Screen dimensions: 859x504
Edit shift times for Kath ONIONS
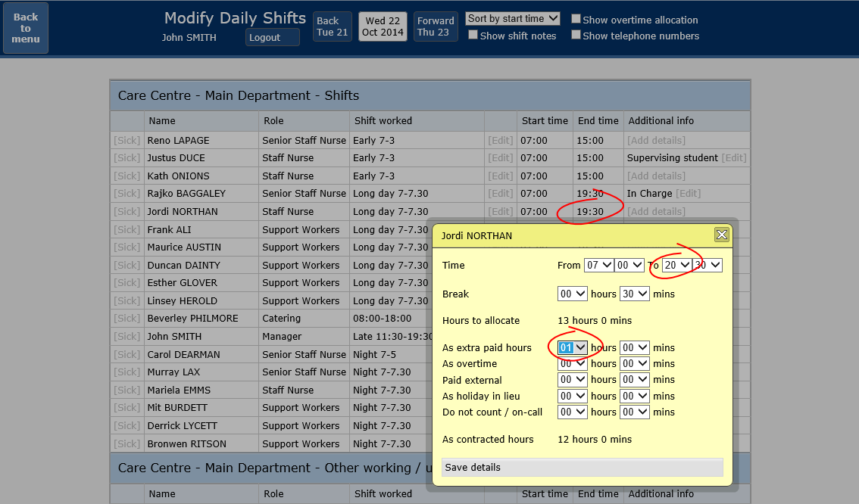501,176
